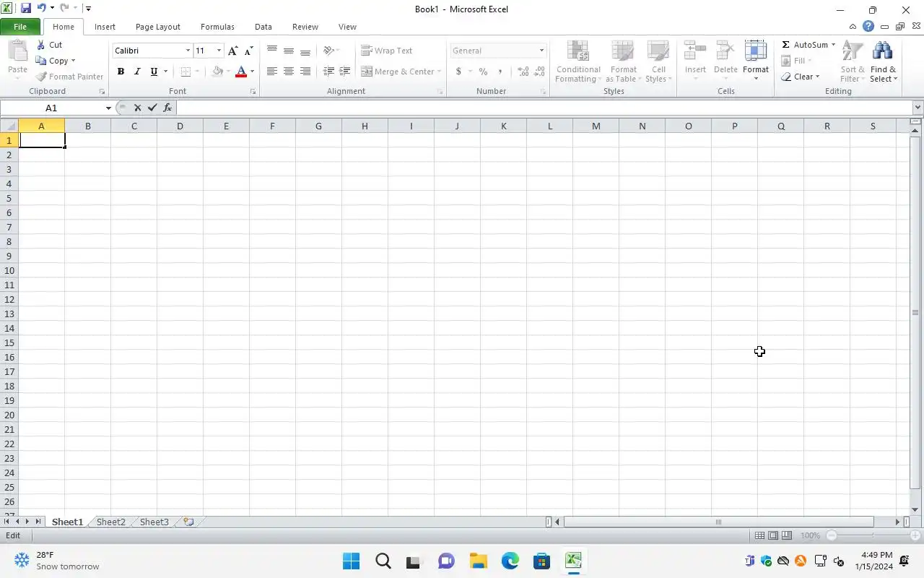Image resolution: width=924 pixels, height=578 pixels.
Task: Minimize the ribbon with caret icon
Action: [853, 27]
